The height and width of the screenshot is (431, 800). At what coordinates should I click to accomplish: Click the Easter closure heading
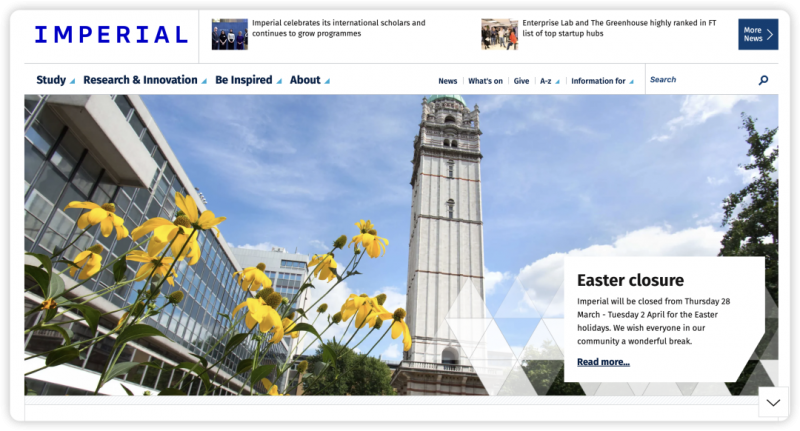click(630, 280)
